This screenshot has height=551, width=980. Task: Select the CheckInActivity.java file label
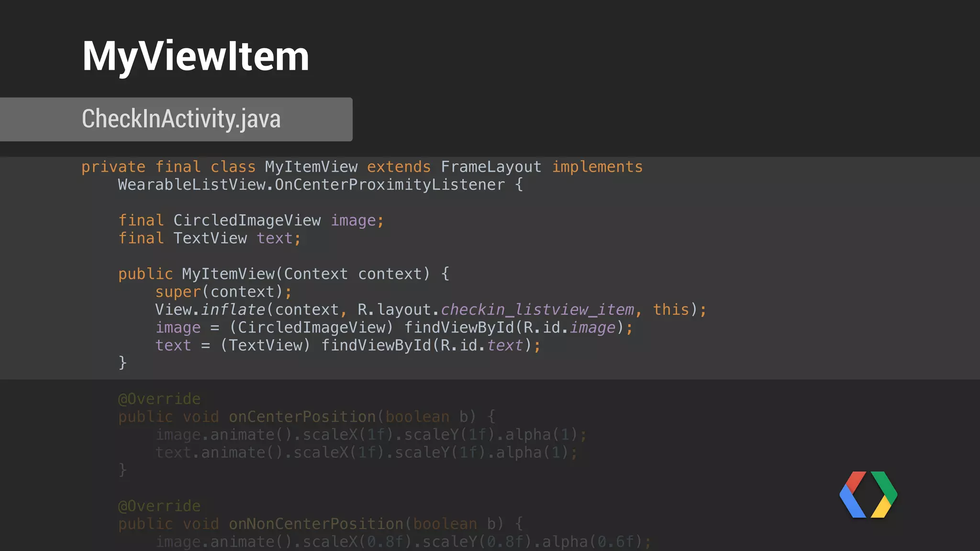pos(181,119)
